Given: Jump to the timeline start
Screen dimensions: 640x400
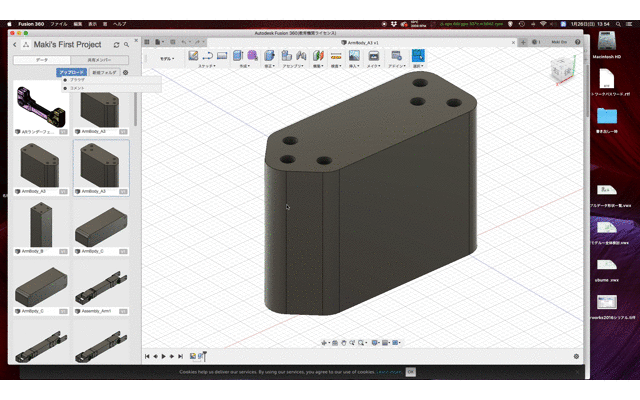Looking at the screenshot, I should [148, 356].
